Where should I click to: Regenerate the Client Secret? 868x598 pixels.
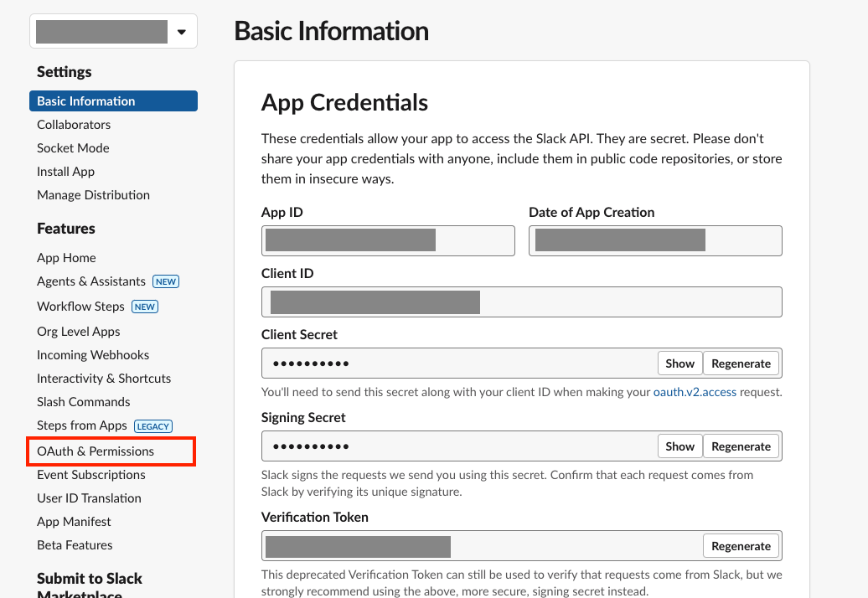[x=741, y=363]
